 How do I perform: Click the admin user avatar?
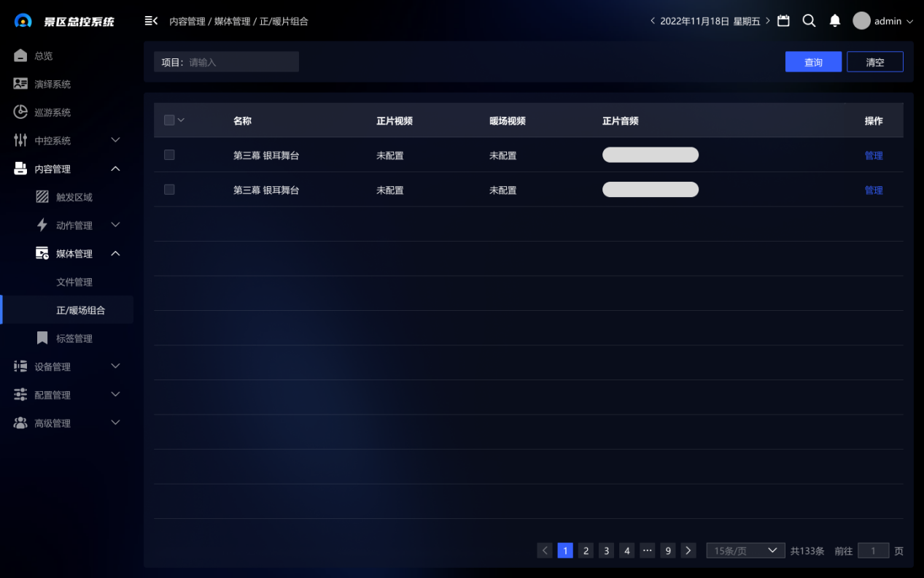(x=861, y=21)
